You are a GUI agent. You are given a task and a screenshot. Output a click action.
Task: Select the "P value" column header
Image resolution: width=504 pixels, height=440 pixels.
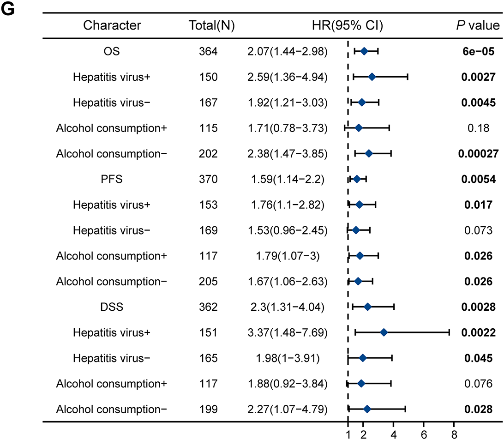click(x=477, y=25)
